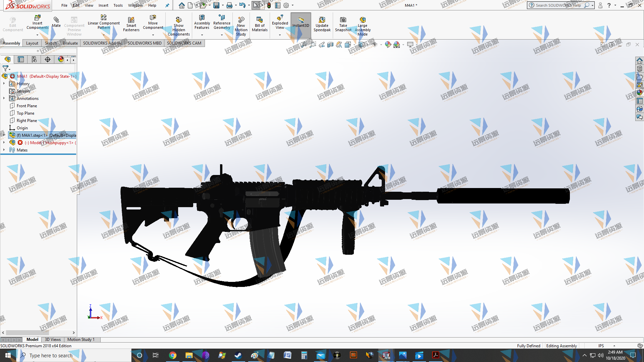Screen dimensions: 644x362
Task: Click the Motion Study 1 tab
Action: [x=81, y=340]
